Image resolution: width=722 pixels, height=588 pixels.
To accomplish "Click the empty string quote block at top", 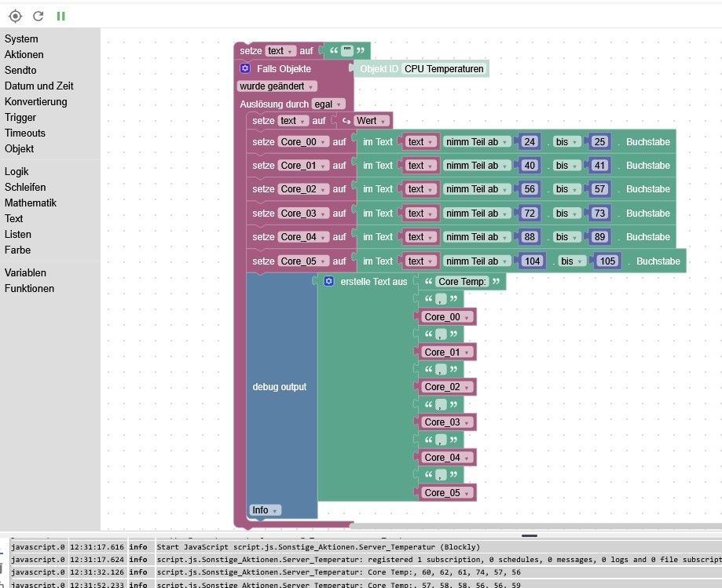I will click(346, 50).
